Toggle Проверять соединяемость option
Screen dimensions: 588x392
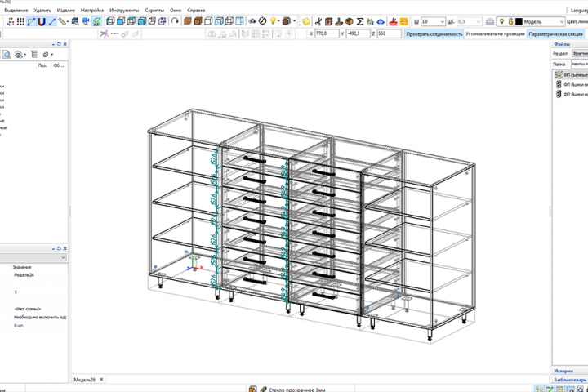(434, 34)
